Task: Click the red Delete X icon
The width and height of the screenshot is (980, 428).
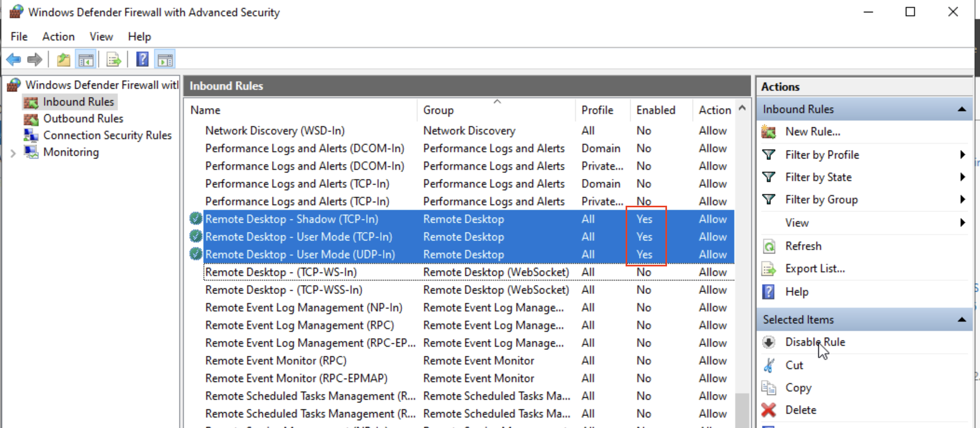Action: click(x=769, y=410)
